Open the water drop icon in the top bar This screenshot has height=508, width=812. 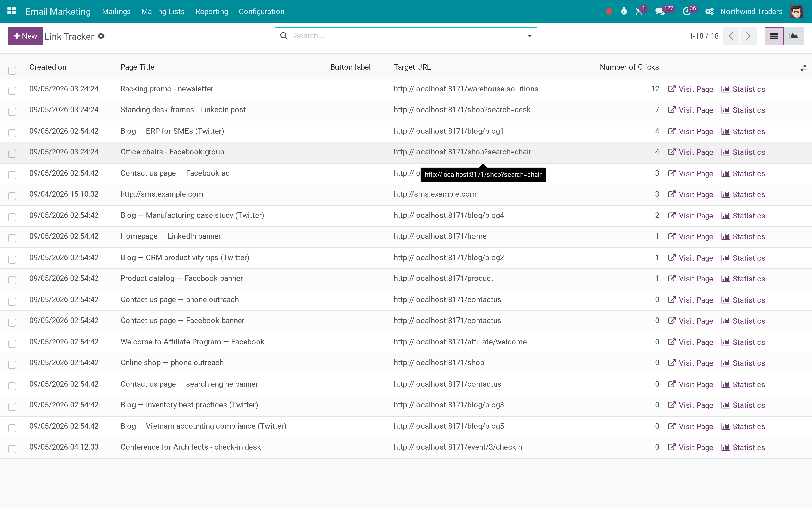click(x=624, y=11)
